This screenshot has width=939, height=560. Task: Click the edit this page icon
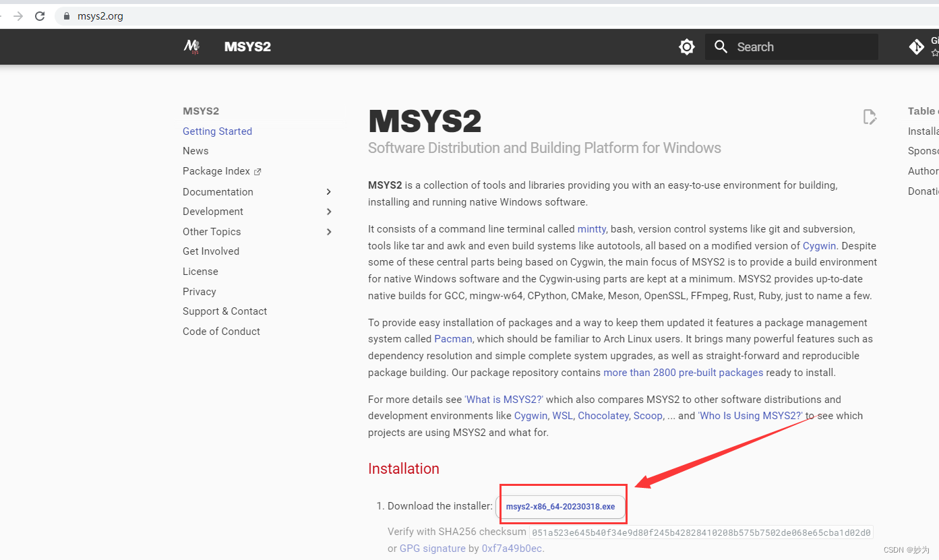870,117
